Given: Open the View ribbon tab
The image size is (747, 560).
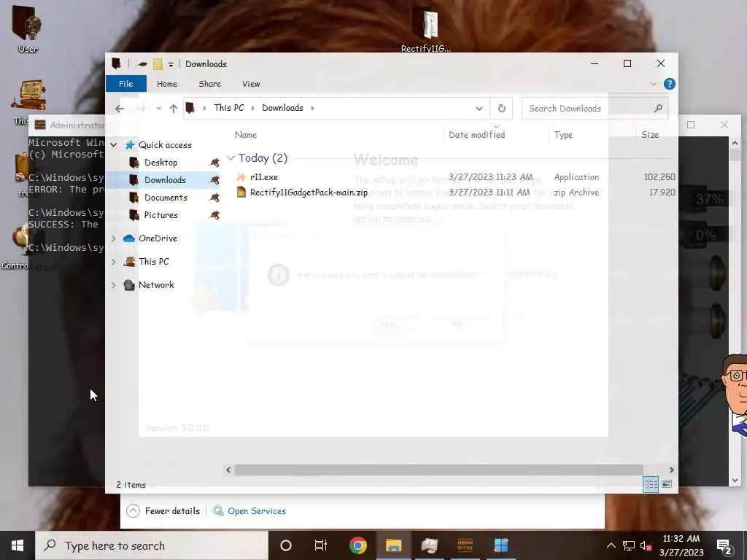Looking at the screenshot, I should point(251,84).
